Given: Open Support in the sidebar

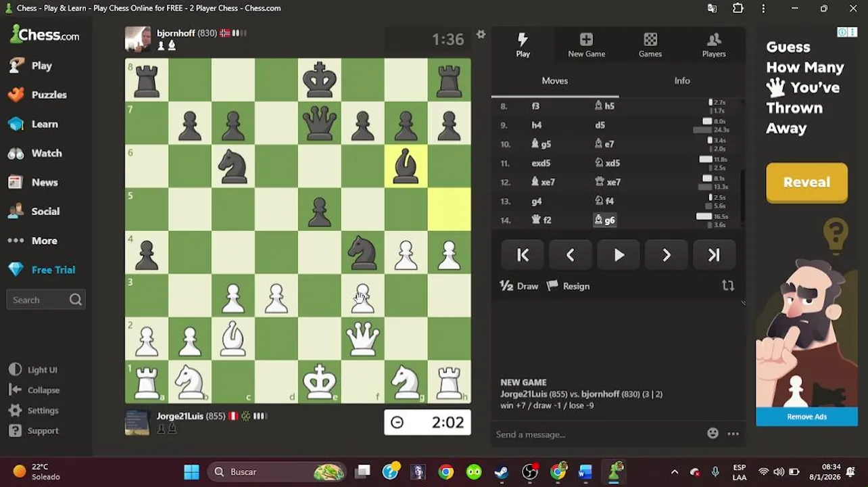Looking at the screenshot, I should click(33, 430).
